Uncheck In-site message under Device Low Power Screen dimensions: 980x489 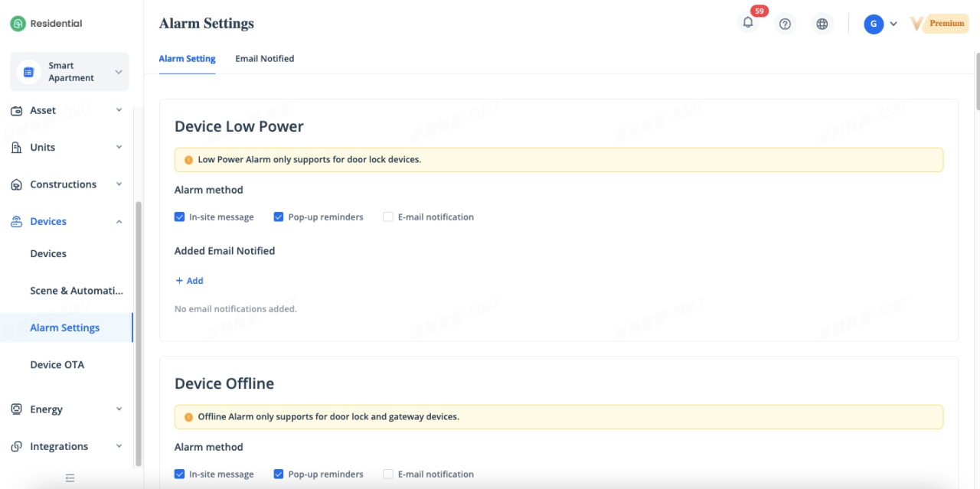pyautogui.click(x=179, y=217)
